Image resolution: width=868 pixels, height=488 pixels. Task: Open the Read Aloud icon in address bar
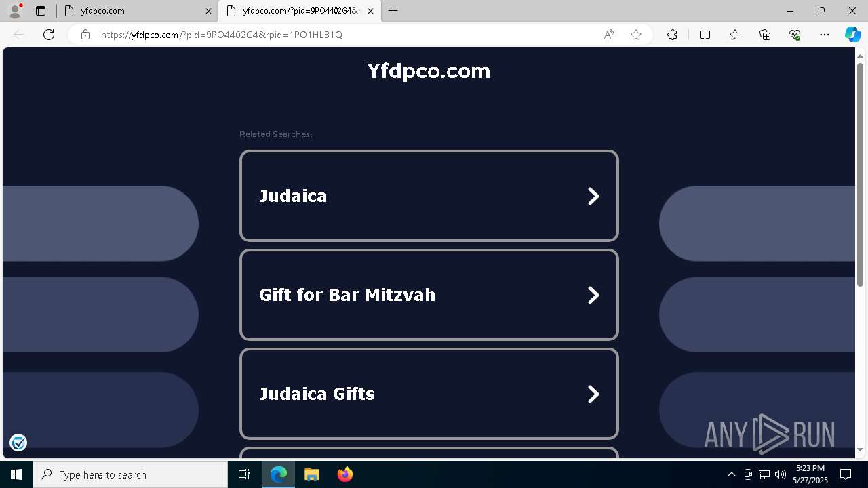609,35
